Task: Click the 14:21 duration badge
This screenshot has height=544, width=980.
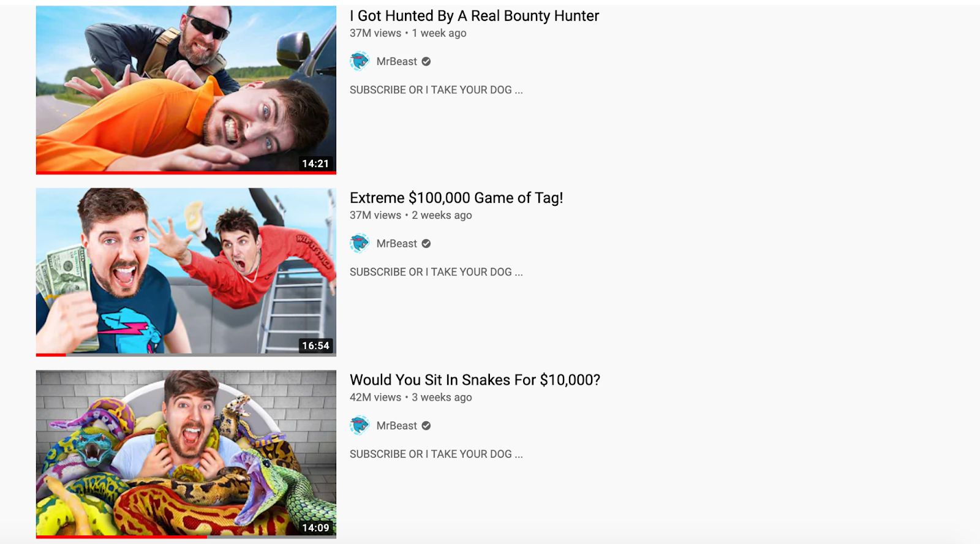Action: pyautogui.click(x=315, y=164)
